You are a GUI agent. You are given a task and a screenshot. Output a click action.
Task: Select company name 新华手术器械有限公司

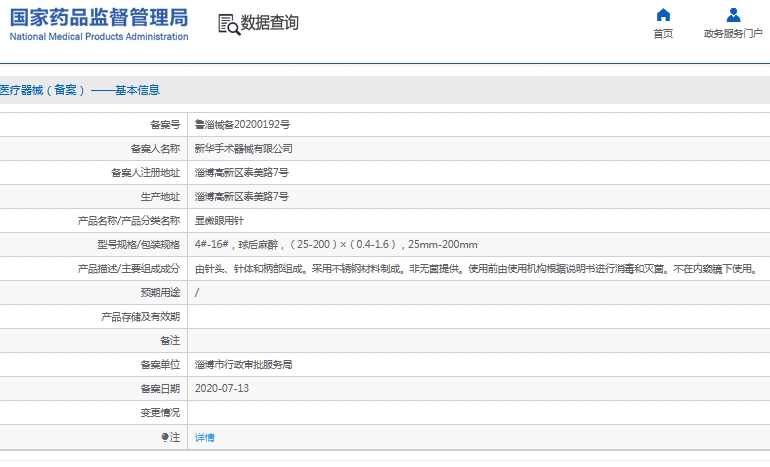tap(244, 148)
